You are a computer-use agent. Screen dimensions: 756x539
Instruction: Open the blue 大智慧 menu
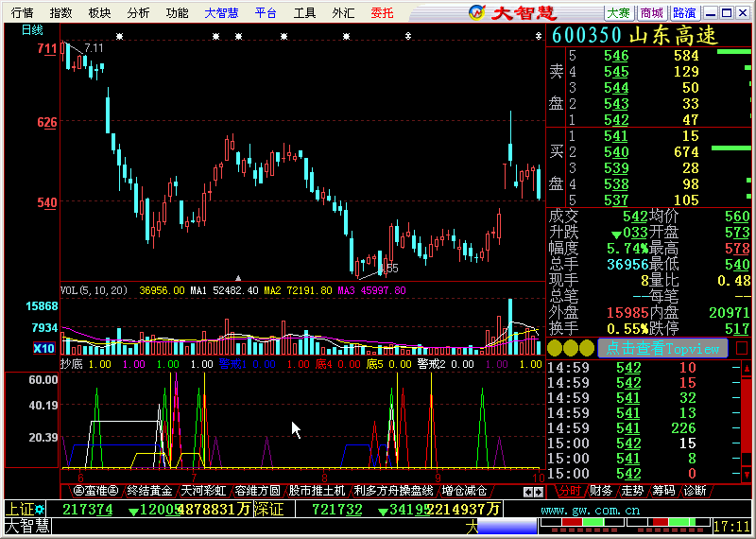221,12
